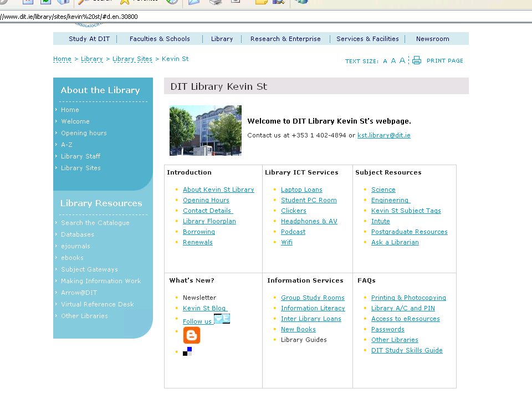Open the Library top navigation item
Image resolution: width=532 pixels, height=399 pixels.
[x=222, y=39]
